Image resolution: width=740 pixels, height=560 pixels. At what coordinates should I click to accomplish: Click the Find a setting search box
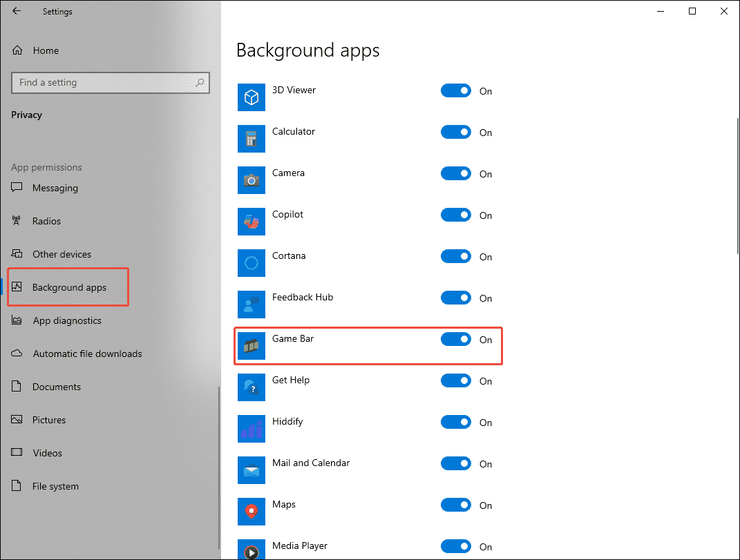pyautogui.click(x=111, y=83)
